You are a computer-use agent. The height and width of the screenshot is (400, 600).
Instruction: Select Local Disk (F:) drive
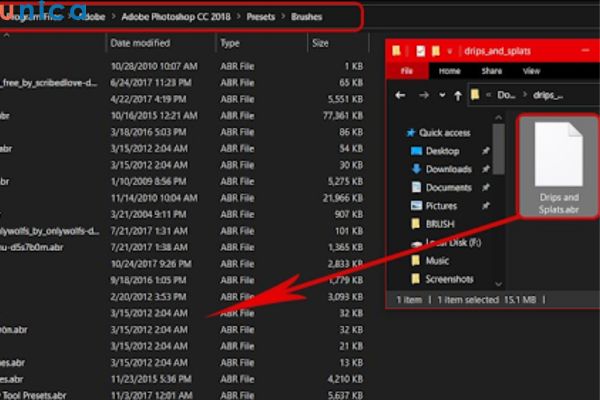point(448,242)
